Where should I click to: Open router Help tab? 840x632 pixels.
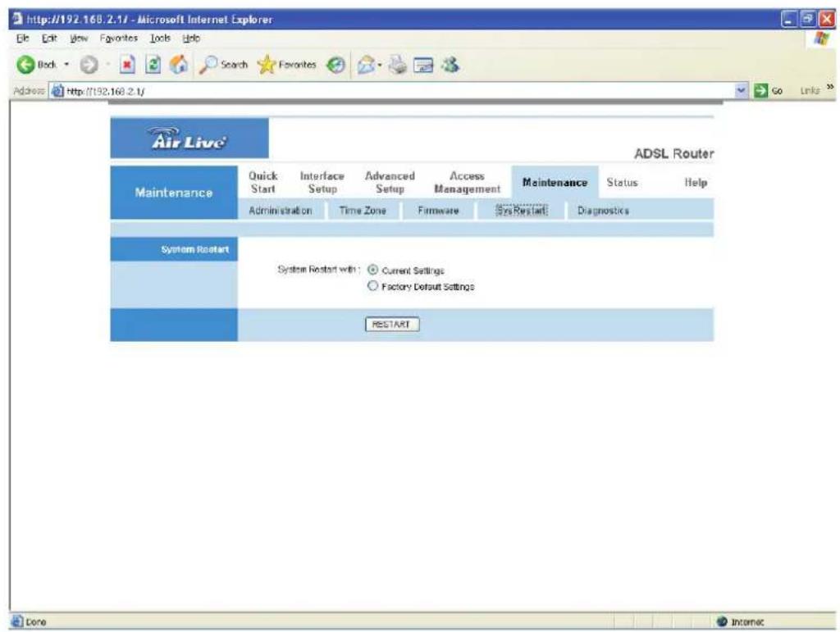pyautogui.click(x=696, y=183)
